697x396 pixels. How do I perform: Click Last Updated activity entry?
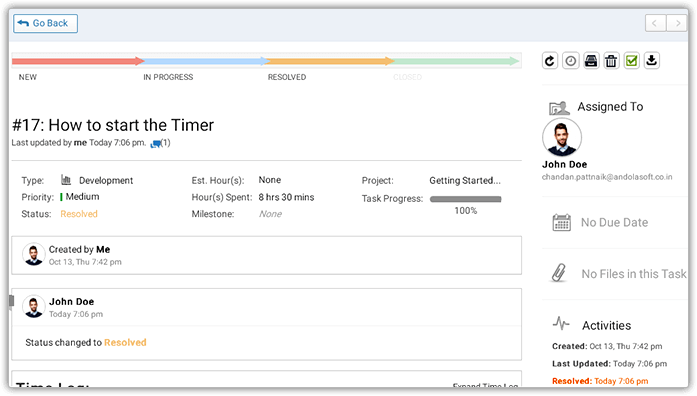pos(609,364)
